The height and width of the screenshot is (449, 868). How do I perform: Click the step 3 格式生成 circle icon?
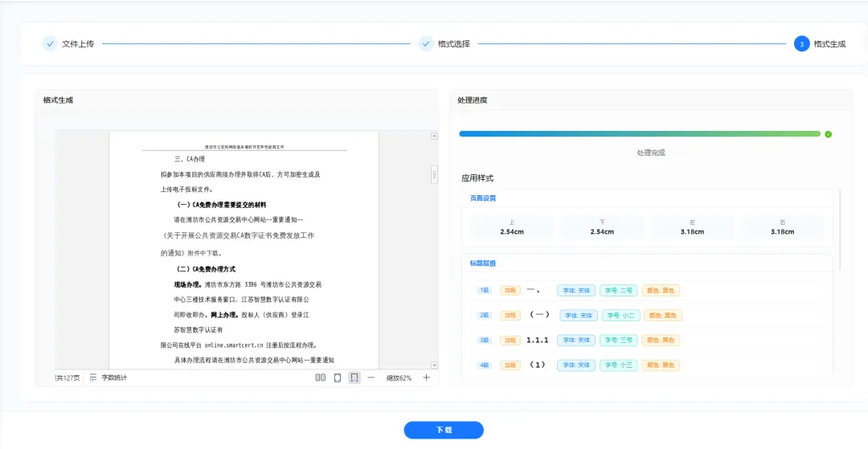(801, 43)
